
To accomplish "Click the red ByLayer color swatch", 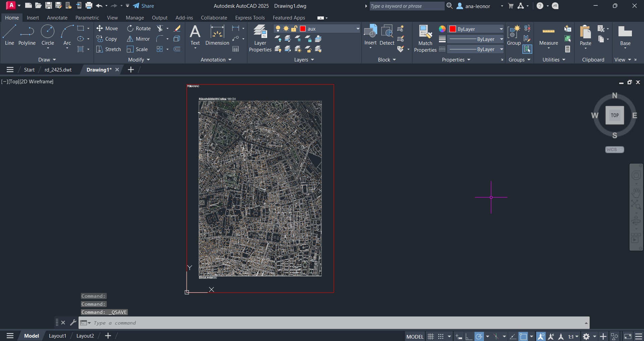I will 453,29.
